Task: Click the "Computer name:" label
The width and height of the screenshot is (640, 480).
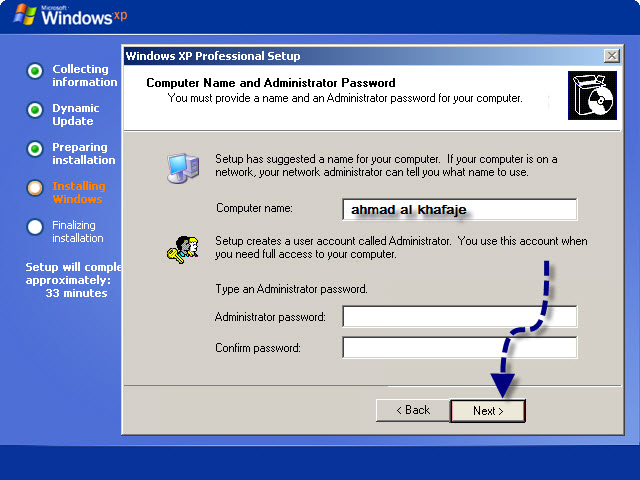Action: [x=254, y=208]
